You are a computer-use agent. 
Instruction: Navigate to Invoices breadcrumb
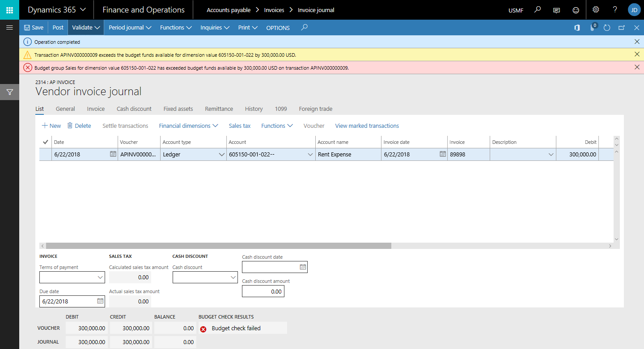(x=274, y=10)
